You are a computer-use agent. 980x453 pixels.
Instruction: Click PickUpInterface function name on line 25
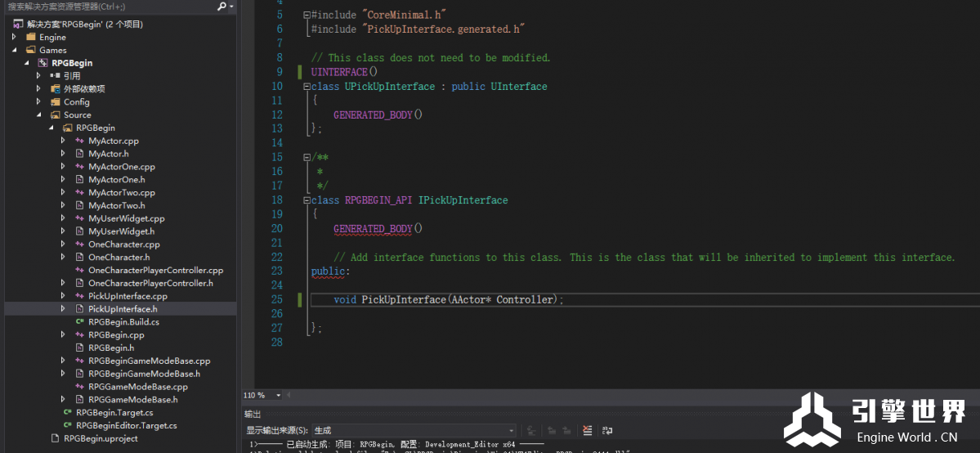[x=404, y=300]
